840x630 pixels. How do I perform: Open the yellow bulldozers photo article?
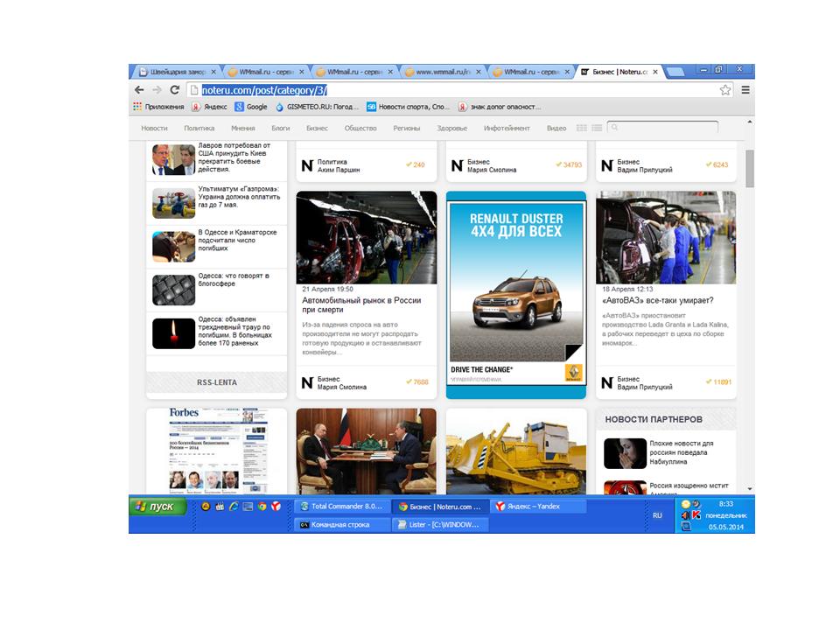point(516,451)
